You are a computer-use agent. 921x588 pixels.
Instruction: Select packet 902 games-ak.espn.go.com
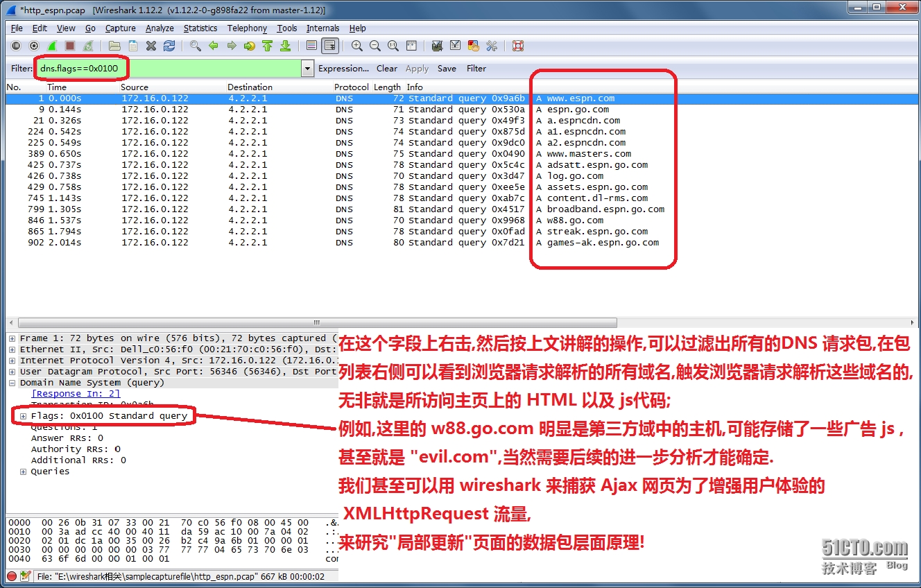pos(460,243)
